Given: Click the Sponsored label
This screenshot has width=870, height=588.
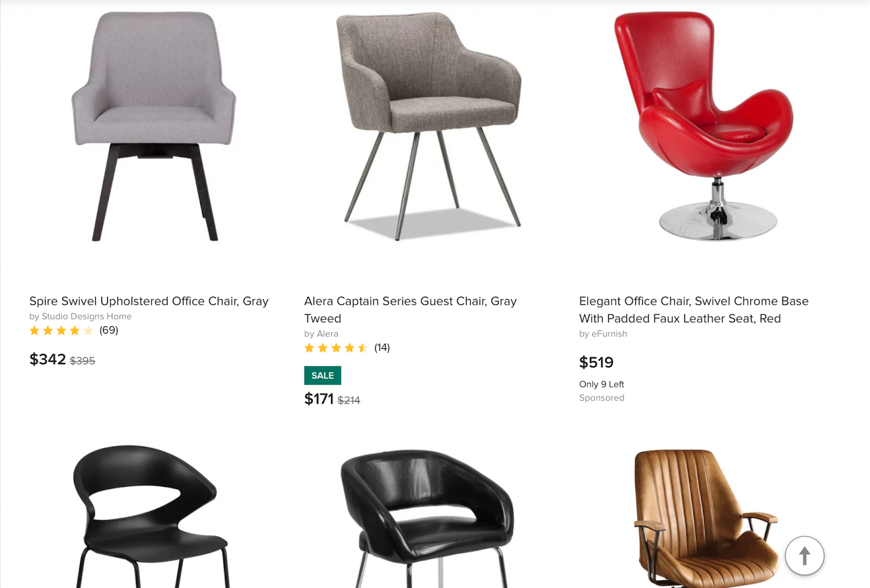Looking at the screenshot, I should coord(601,398).
